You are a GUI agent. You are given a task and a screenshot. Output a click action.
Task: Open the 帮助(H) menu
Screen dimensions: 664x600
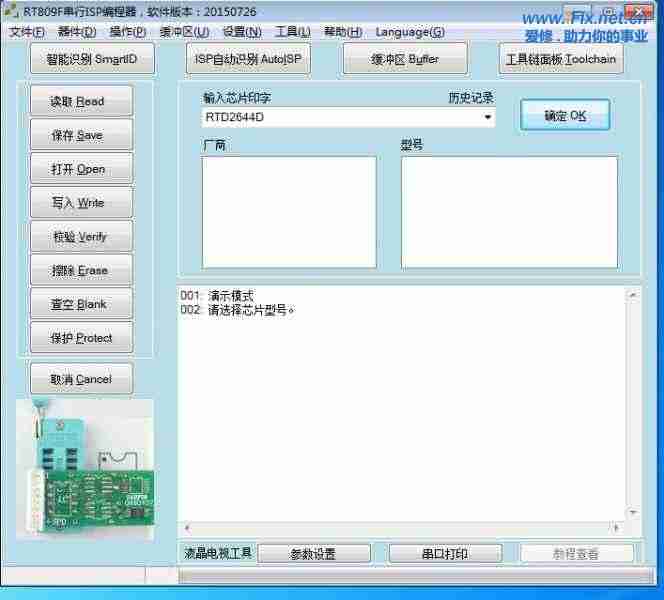(x=343, y=32)
